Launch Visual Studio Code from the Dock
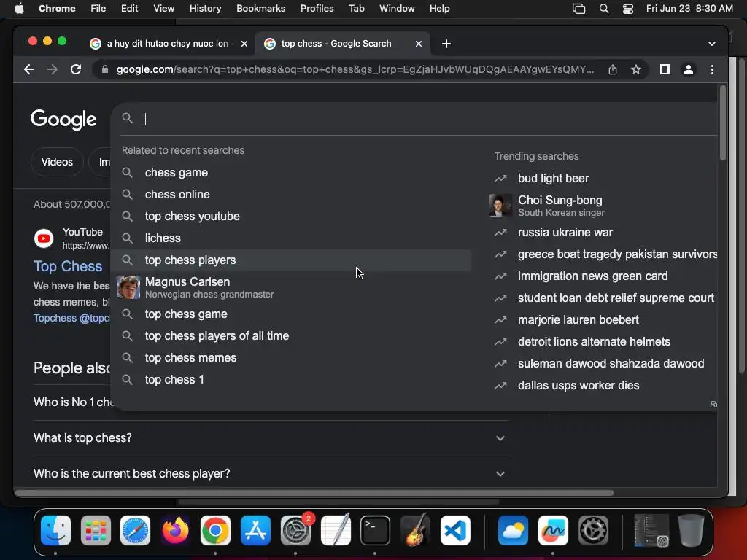This screenshot has width=747, height=560. point(455,530)
